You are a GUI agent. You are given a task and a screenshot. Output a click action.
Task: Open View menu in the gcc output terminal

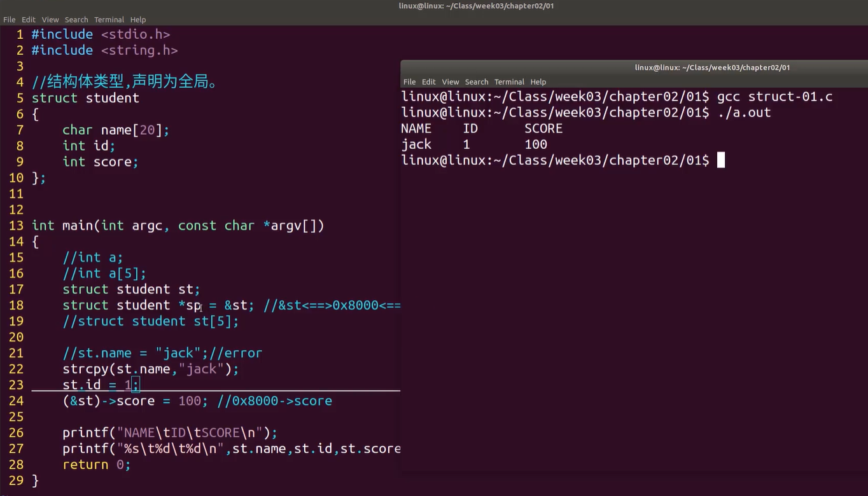451,82
